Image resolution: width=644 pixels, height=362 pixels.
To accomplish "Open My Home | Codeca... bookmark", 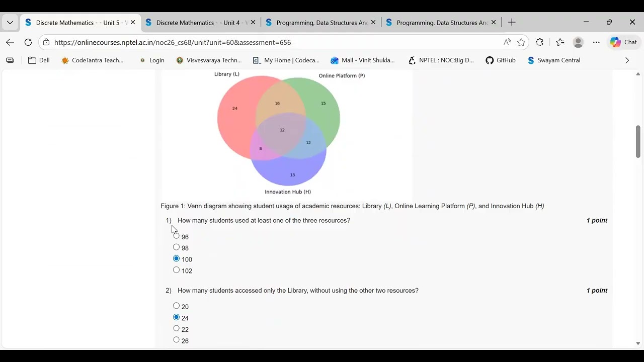I will (286, 60).
